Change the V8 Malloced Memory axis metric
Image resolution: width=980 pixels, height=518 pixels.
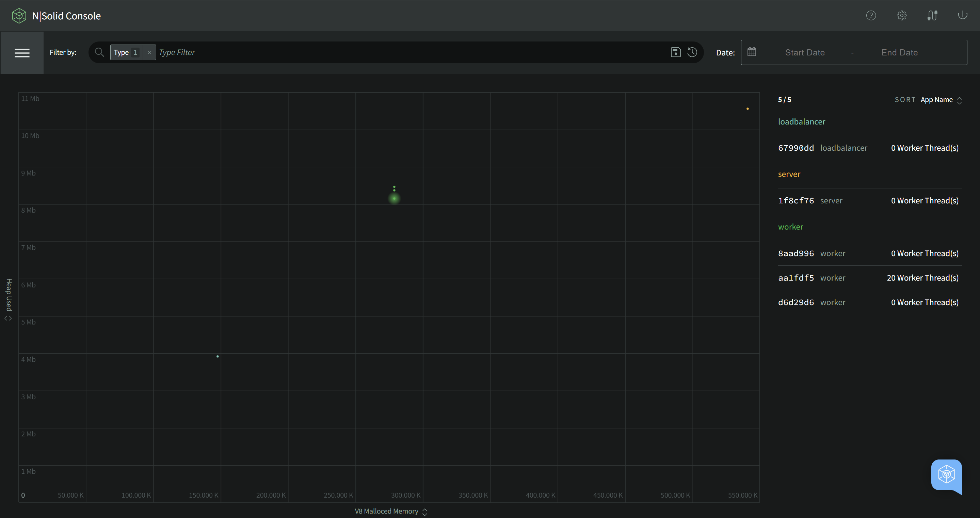pos(391,511)
